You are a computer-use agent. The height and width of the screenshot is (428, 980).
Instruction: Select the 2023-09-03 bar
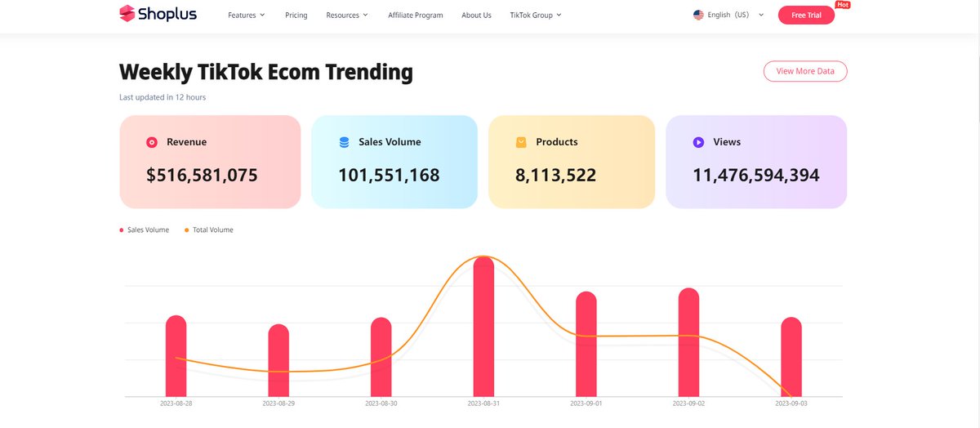click(x=791, y=357)
